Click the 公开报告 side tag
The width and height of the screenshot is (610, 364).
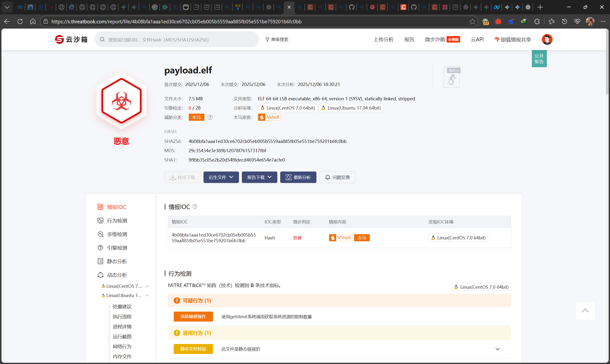click(539, 59)
